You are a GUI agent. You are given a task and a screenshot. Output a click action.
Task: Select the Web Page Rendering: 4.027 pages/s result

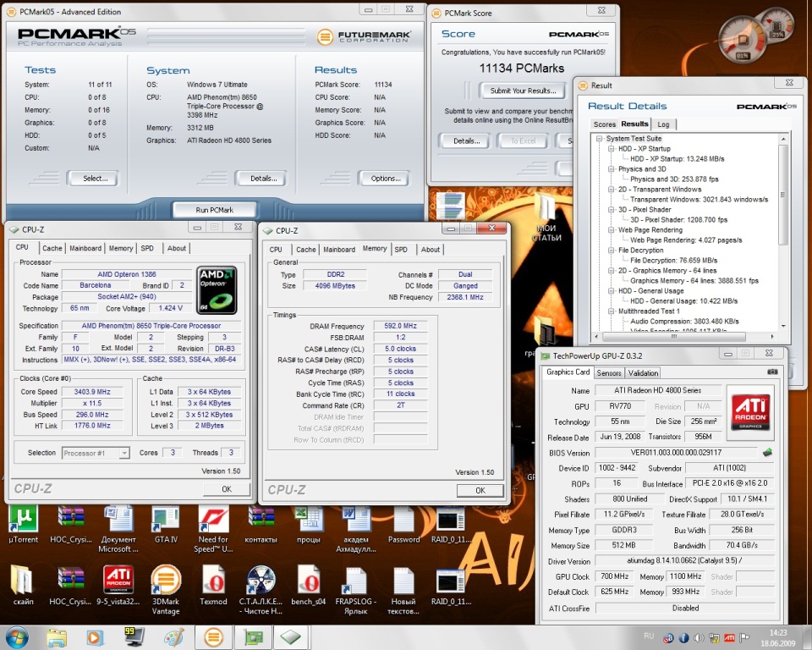(686, 240)
